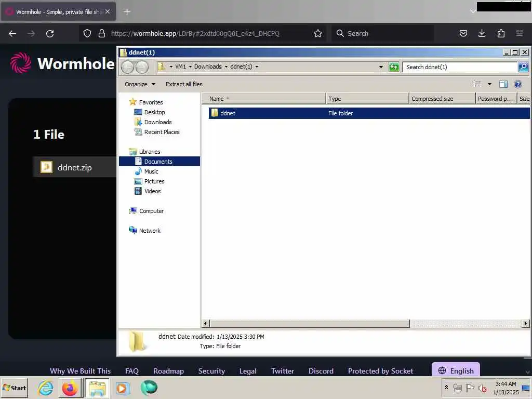Open Explorer help question mark
The width and height of the screenshot is (532, 399).
[x=518, y=84]
